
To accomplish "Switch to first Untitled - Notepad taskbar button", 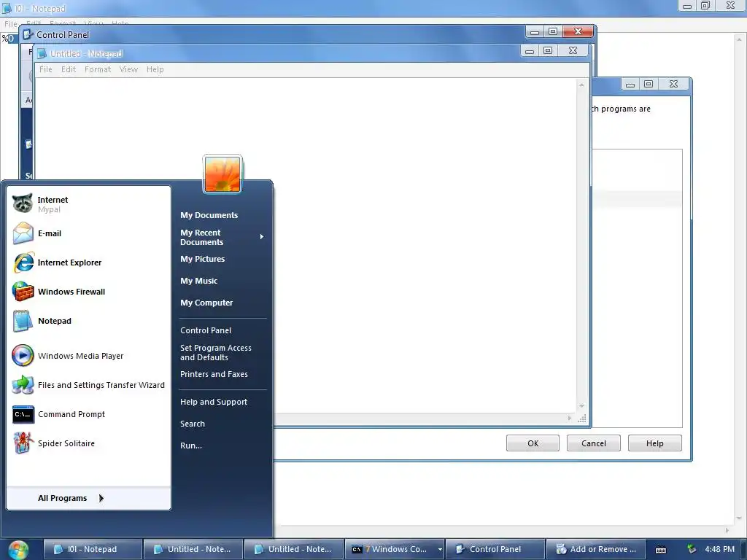I will coord(193,550).
